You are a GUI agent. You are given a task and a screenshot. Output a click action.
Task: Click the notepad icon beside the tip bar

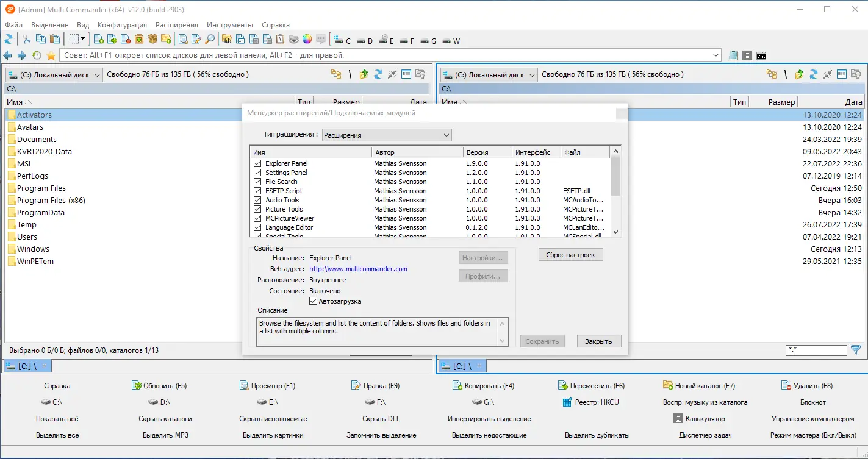click(734, 55)
